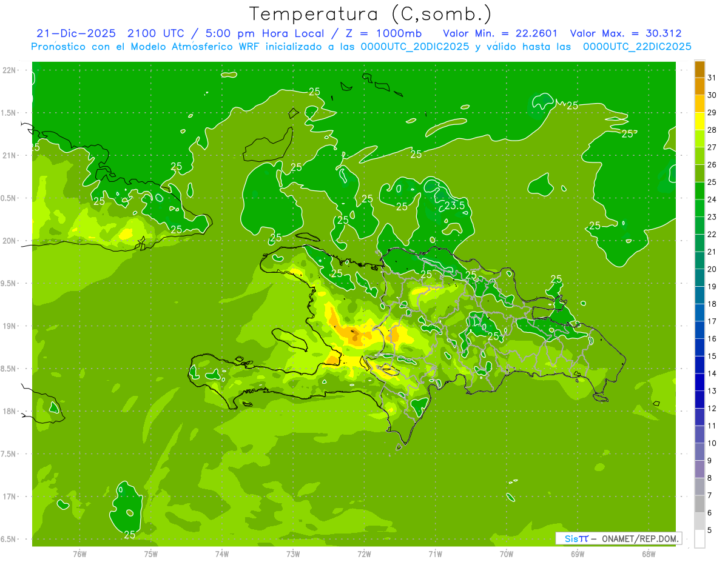This screenshot has height=562, width=728.
Task: Click the purple swatch between 8 and 9
Action: [699, 469]
